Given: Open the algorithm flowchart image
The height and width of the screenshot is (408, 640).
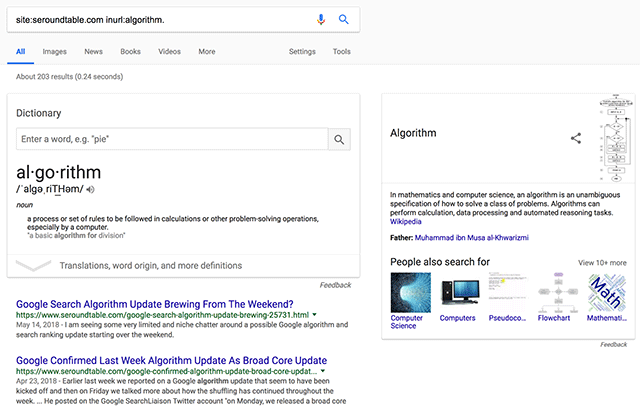Looking at the screenshot, I should click(x=616, y=138).
